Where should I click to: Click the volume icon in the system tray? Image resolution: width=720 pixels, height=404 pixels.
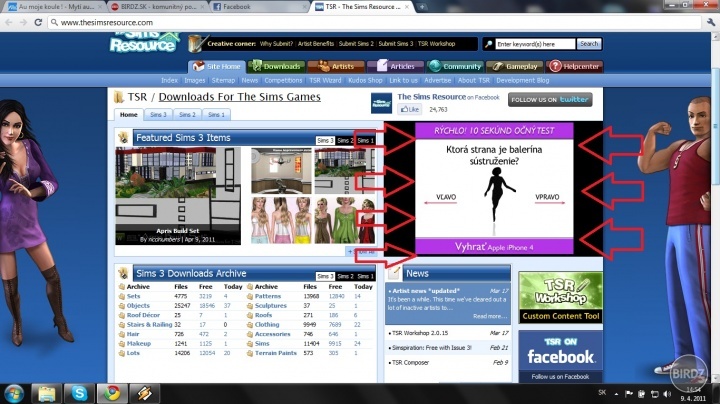[667, 394]
